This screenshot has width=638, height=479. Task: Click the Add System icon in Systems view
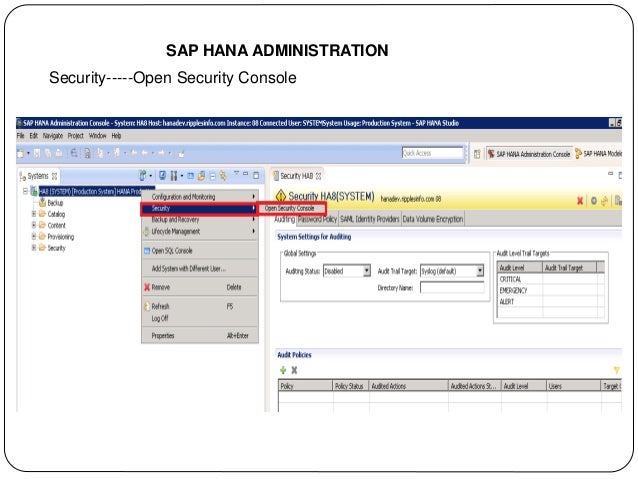(142, 175)
